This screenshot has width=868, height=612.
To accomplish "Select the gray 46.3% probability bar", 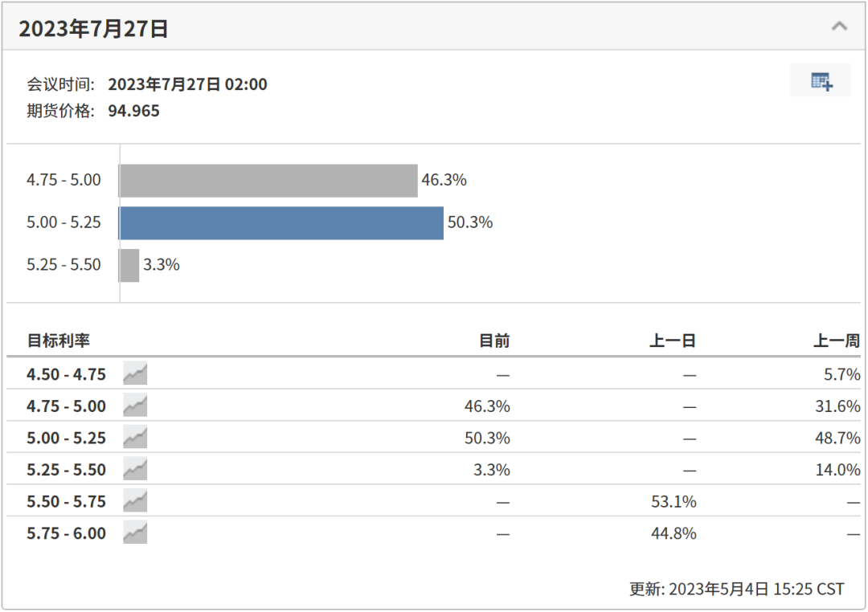I will click(268, 181).
